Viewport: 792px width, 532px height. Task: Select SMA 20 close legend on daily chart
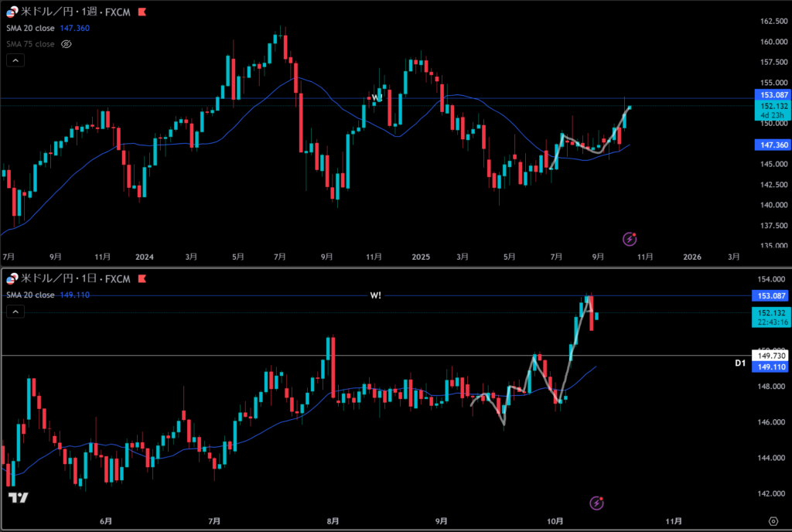coord(30,295)
